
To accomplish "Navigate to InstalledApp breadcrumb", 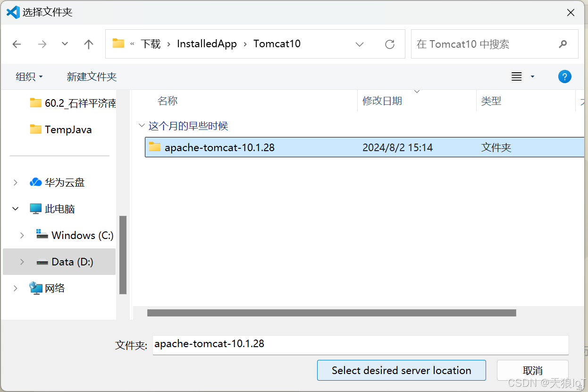I will (x=207, y=44).
